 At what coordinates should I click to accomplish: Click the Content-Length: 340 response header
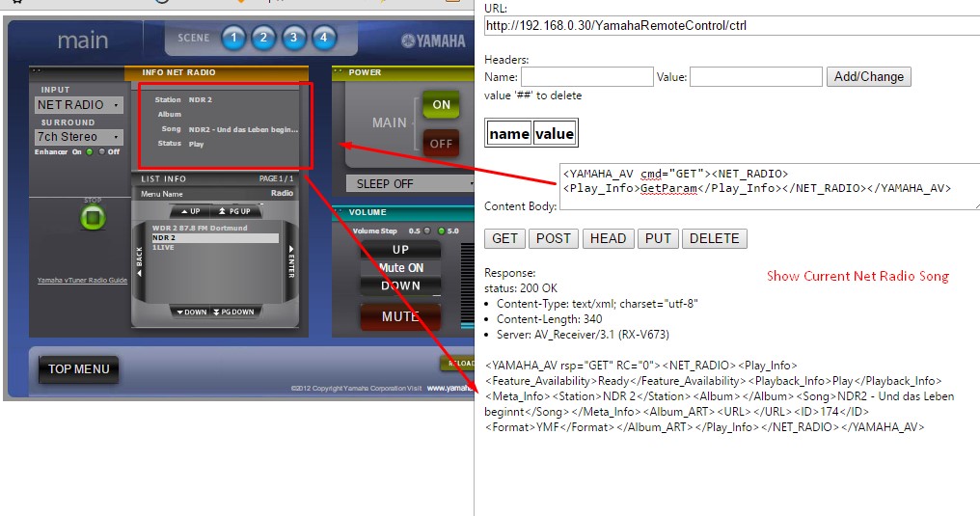click(550, 319)
